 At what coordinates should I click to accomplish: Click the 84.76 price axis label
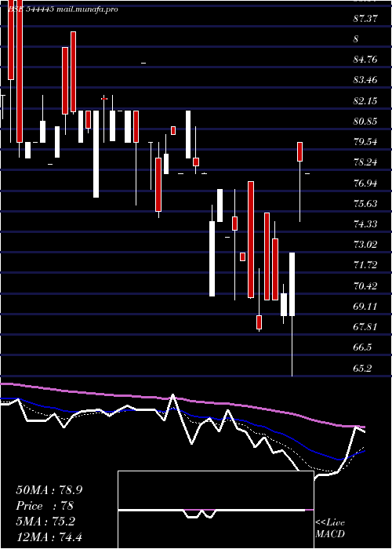coord(365,60)
